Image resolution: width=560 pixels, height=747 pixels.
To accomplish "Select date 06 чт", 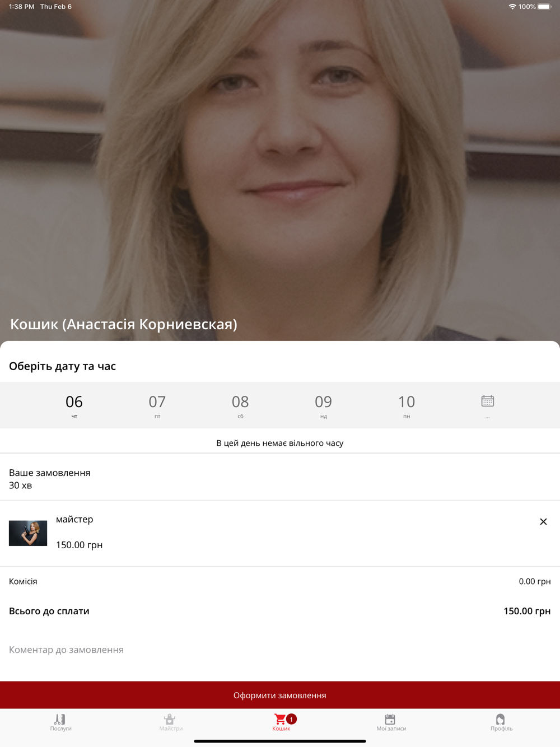I will [74, 406].
